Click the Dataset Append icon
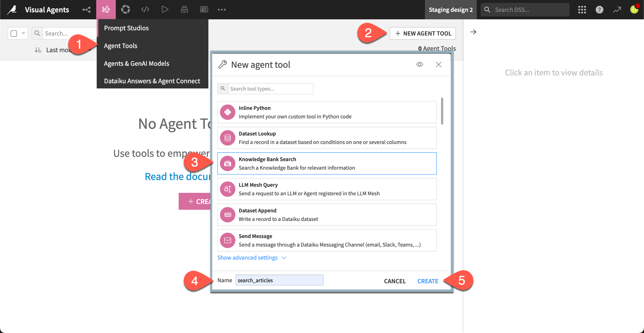The height and width of the screenshot is (333, 644). [x=227, y=215]
